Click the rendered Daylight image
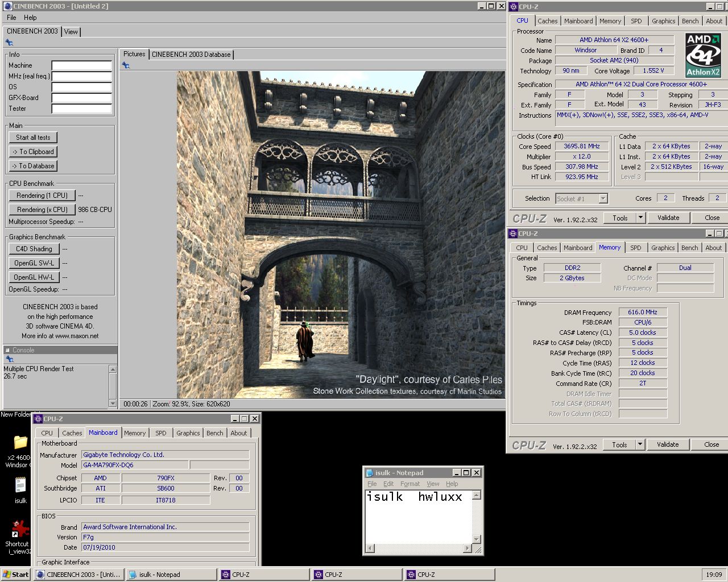Image resolution: width=728 pixels, height=582 pixels. 341,235
